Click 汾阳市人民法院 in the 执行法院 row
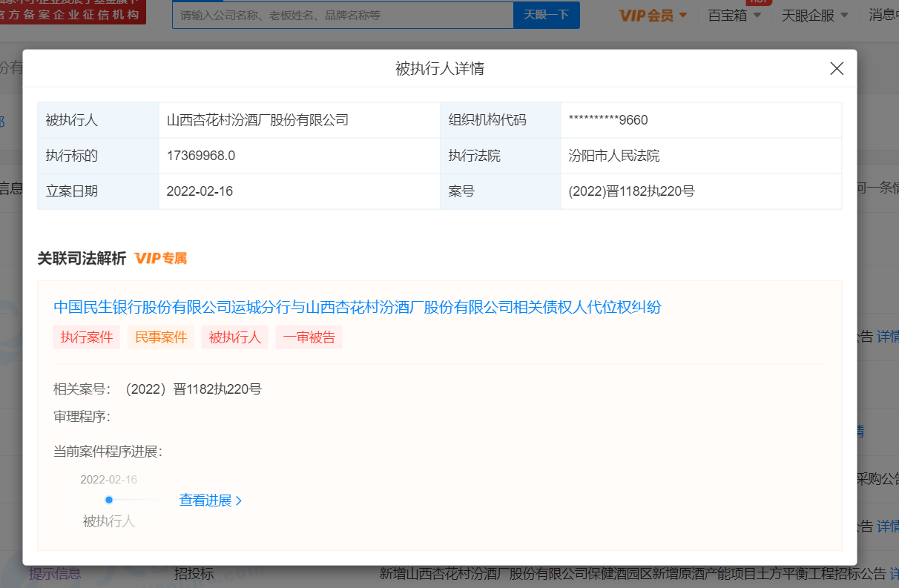Image resolution: width=899 pixels, height=588 pixels. pyautogui.click(x=614, y=156)
